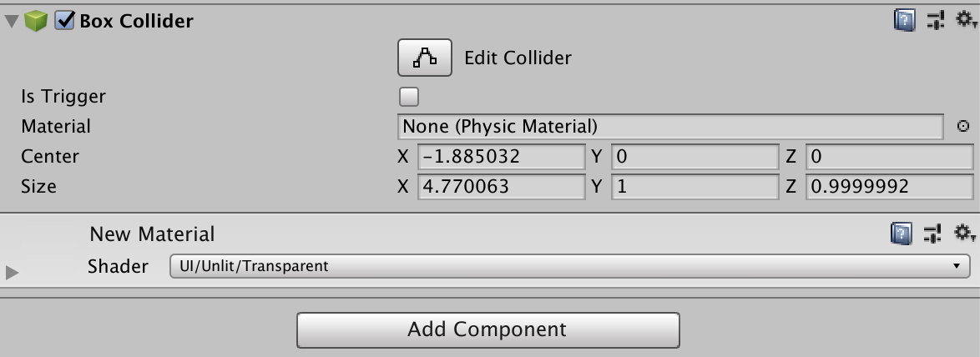The image size is (980, 357).
Task: Click the Add Component button
Action: 487,329
